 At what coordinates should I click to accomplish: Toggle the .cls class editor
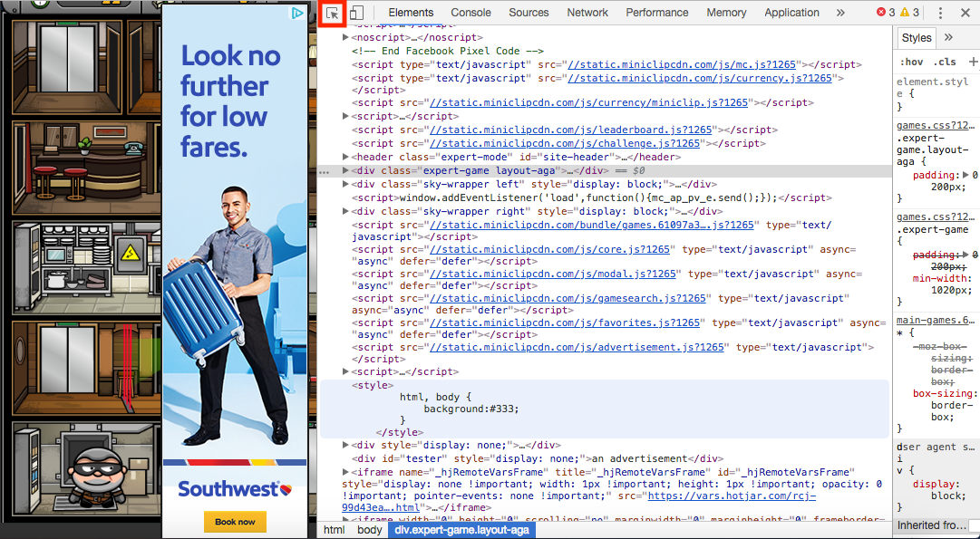945,62
